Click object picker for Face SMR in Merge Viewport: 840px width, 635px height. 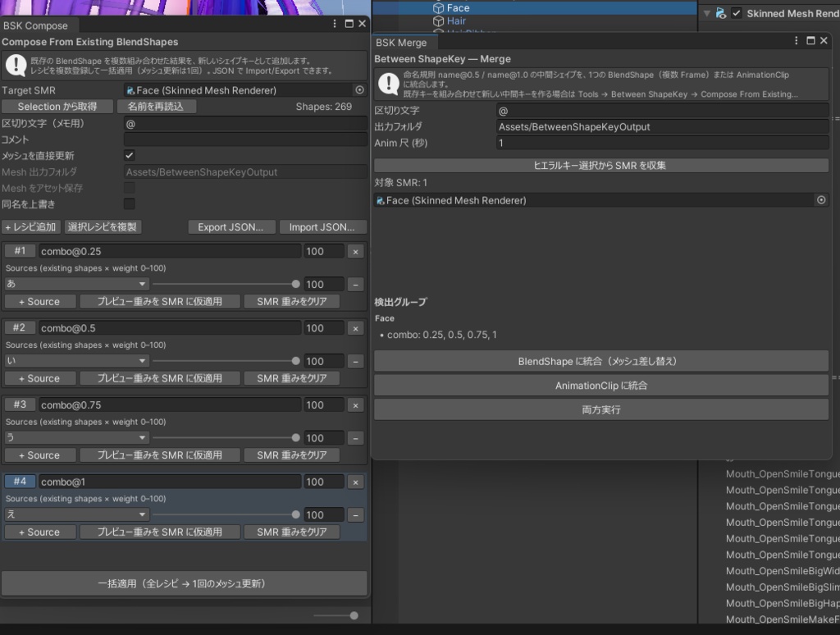coord(821,200)
